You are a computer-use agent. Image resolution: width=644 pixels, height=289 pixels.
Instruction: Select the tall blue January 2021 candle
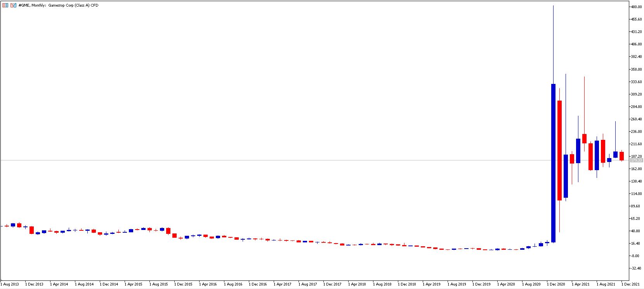[553, 163]
